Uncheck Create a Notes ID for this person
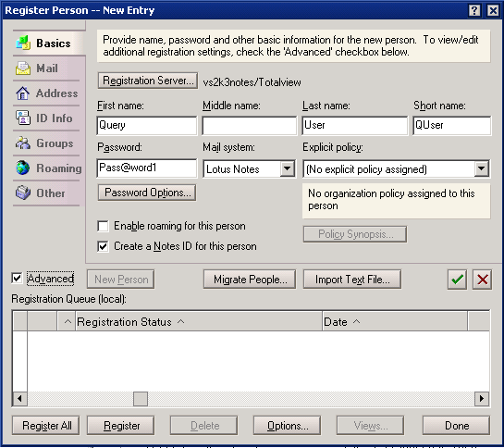Viewport: 504px width, 448px height. (103, 246)
